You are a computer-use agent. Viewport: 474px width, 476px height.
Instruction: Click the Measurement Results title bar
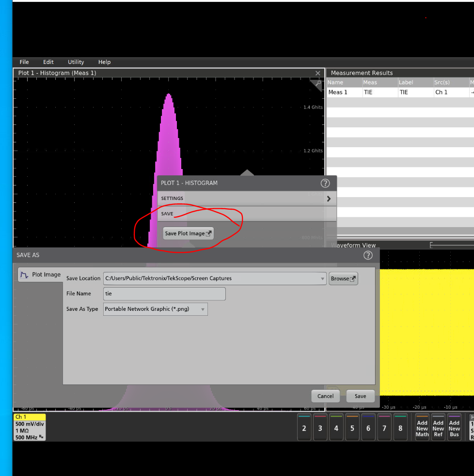[x=400, y=73]
